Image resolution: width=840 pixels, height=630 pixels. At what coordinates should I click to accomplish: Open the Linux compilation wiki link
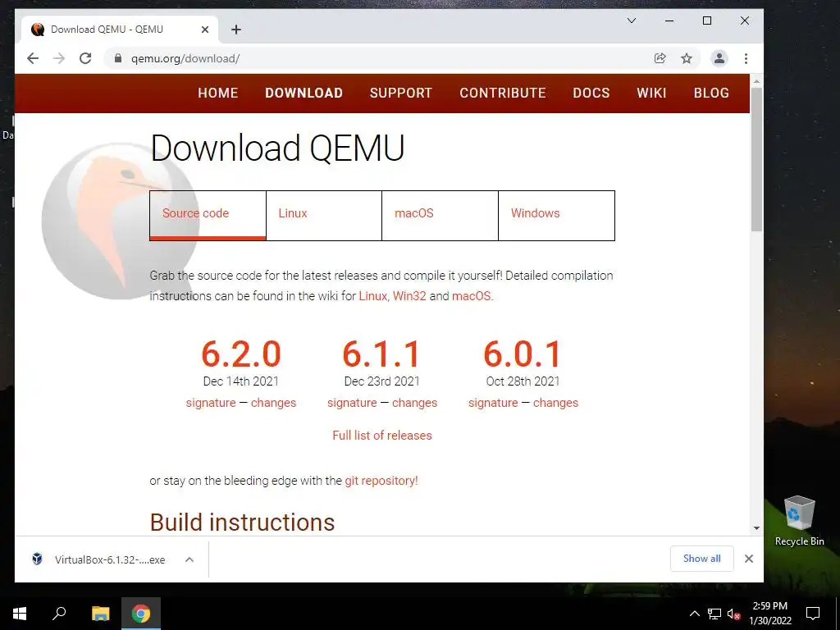[373, 295]
